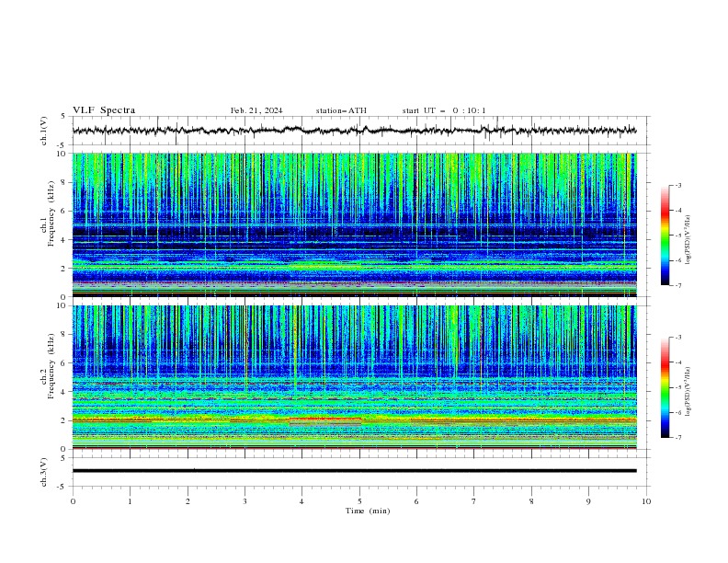Click the "-7" label on ch.2 colorbar
Screen dimensions: 728x563
tap(677, 437)
